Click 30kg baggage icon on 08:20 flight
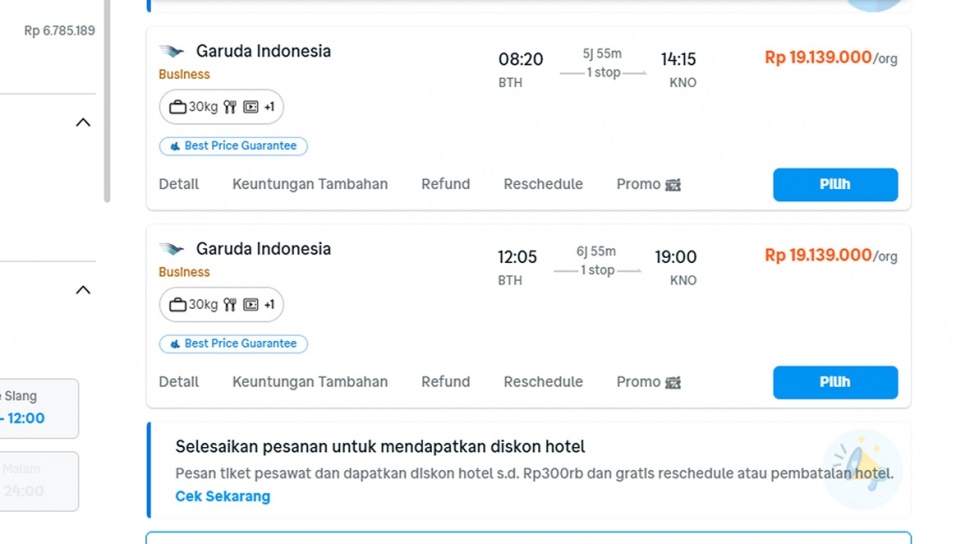This screenshot has height=544, width=970. (x=178, y=107)
